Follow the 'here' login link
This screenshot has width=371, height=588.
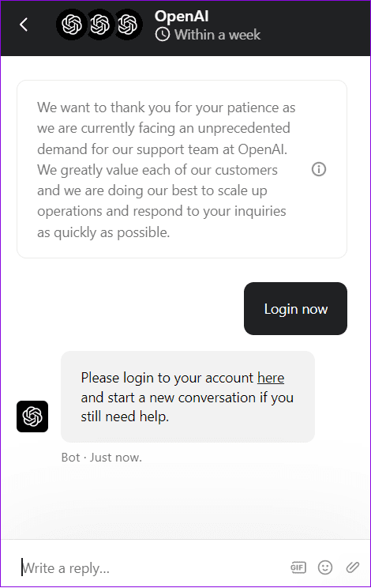[271, 378]
